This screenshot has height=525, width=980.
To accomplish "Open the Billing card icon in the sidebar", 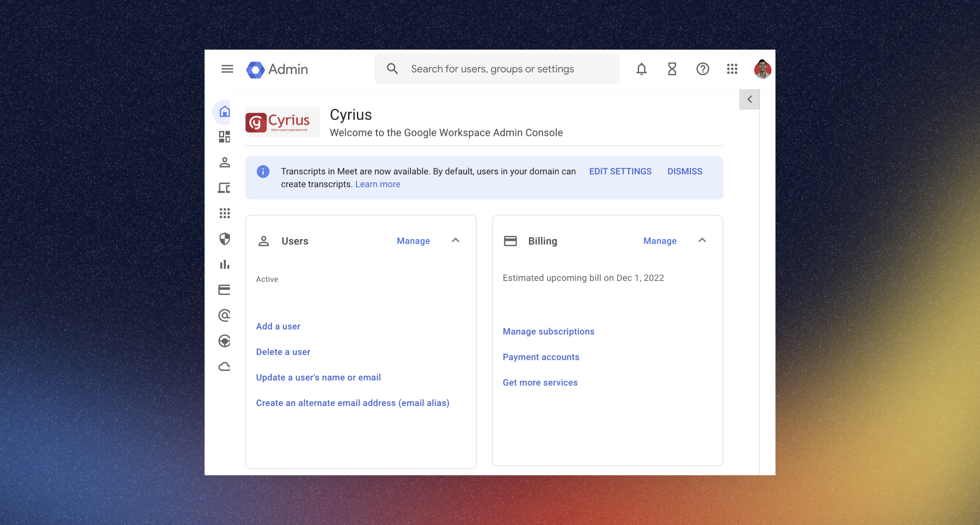I will pos(225,290).
